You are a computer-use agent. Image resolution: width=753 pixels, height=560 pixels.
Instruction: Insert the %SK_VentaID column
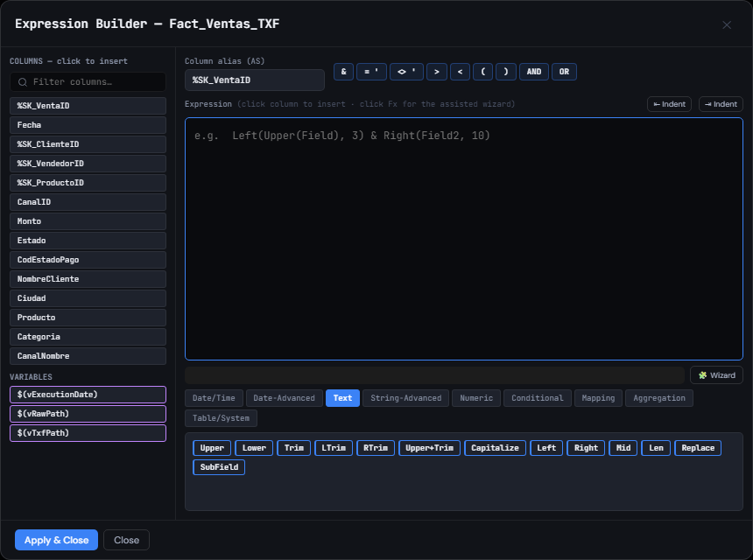coord(88,106)
